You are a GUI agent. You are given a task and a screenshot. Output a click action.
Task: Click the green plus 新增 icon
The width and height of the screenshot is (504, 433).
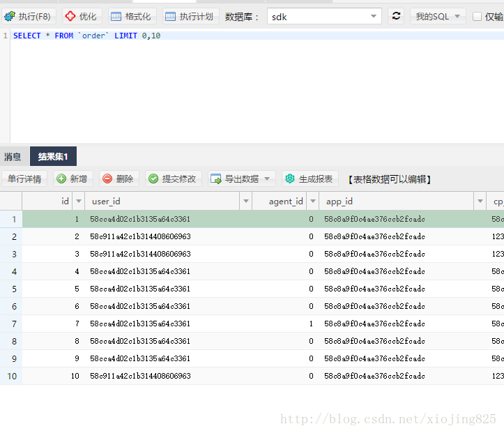[61, 178]
